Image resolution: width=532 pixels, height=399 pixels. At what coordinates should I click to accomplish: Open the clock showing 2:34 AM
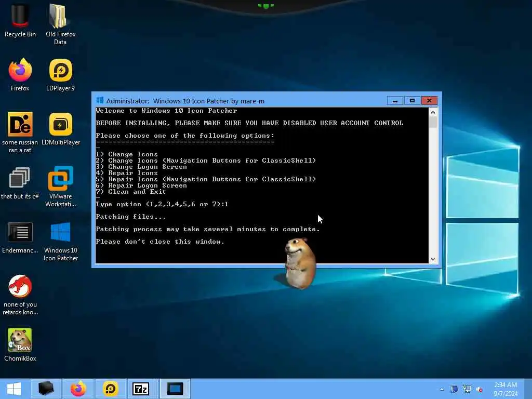pyautogui.click(x=506, y=389)
